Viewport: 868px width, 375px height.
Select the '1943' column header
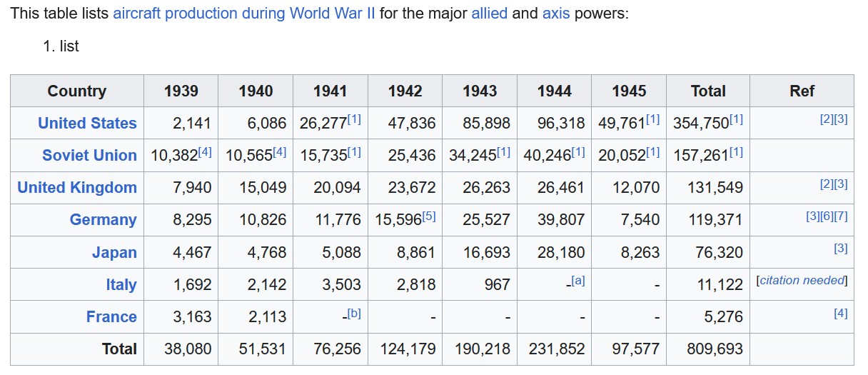pyautogui.click(x=480, y=91)
